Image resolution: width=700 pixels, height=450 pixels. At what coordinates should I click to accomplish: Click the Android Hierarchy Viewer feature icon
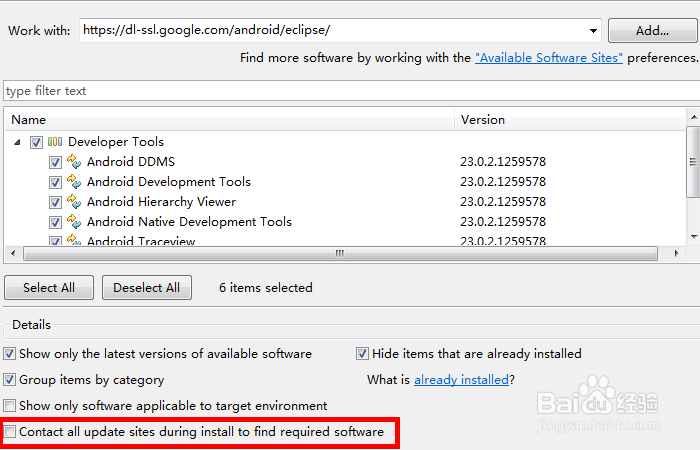pos(74,201)
